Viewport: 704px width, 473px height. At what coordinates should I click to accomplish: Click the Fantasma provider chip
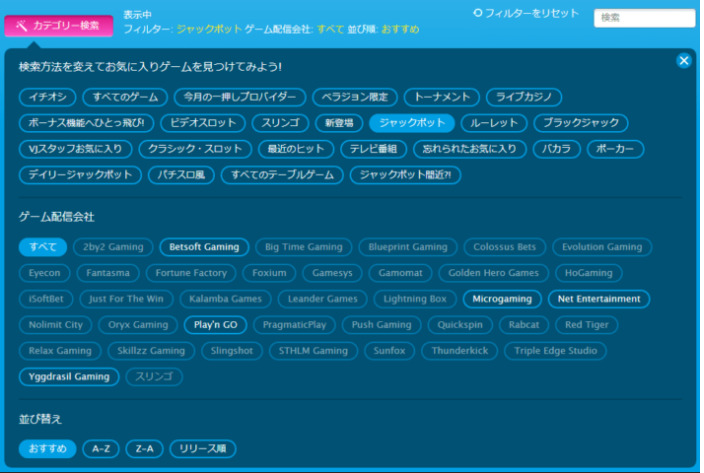tap(108, 273)
